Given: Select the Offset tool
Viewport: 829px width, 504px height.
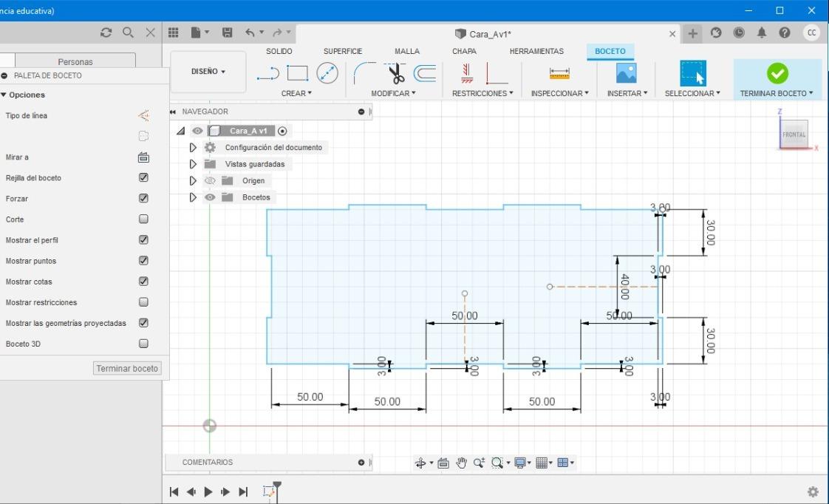Looking at the screenshot, I should (425, 73).
